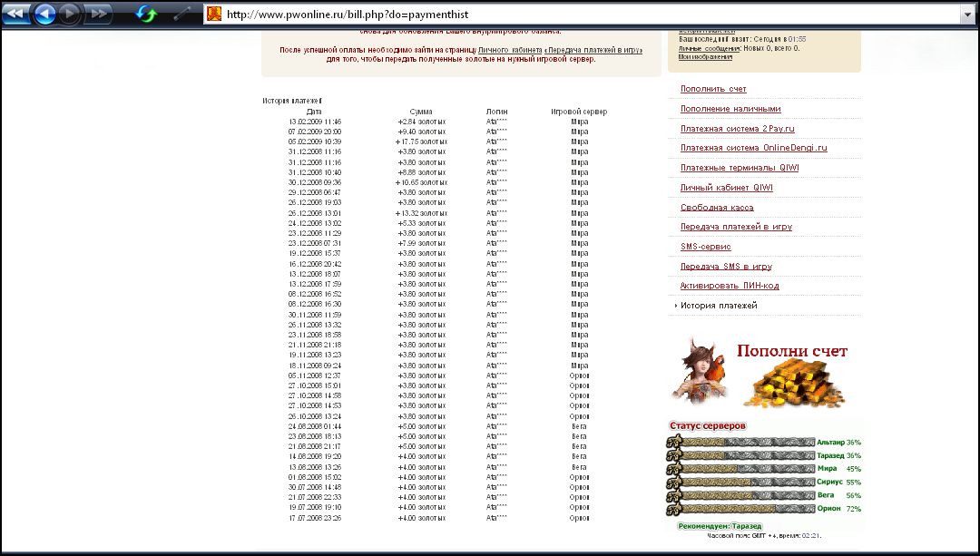This screenshot has height=556, width=980.
Task: Select the 17.07.2008 23:26 date cell
Action: coord(314,518)
